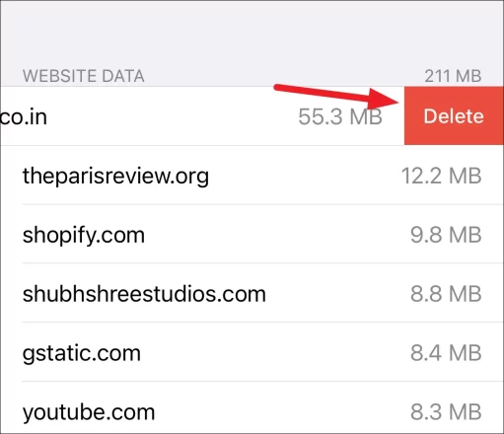Viewport: 504px width, 434px height.
Task: Click the 12.2 MB size value
Action: pyautogui.click(x=441, y=176)
